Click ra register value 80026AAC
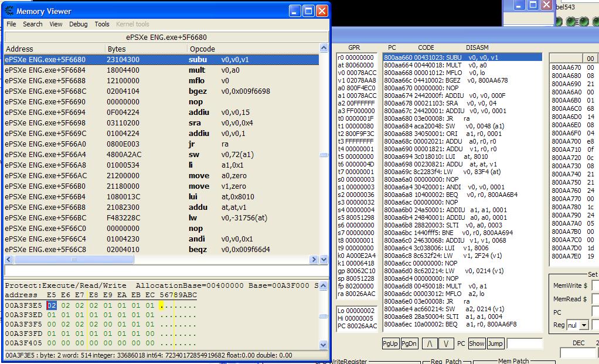The height and width of the screenshot is (364, 599). click(360, 294)
